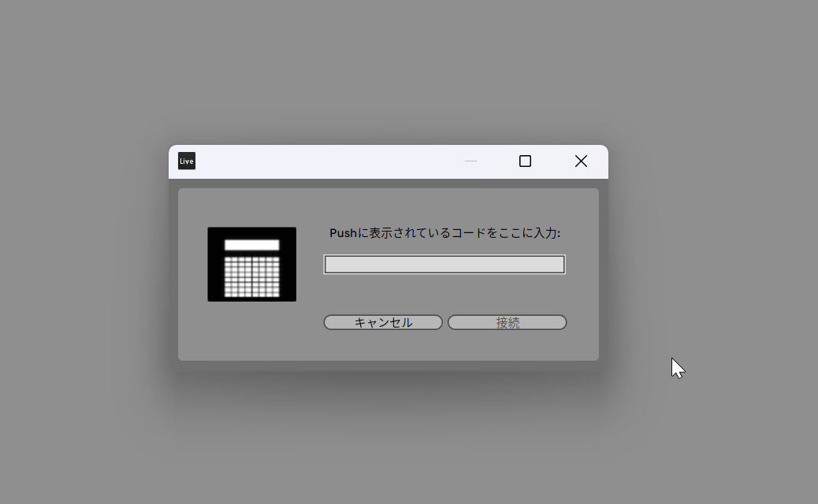Click the greyed-out minimize icon
The image size is (818, 504).
pyautogui.click(x=470, y=161)
